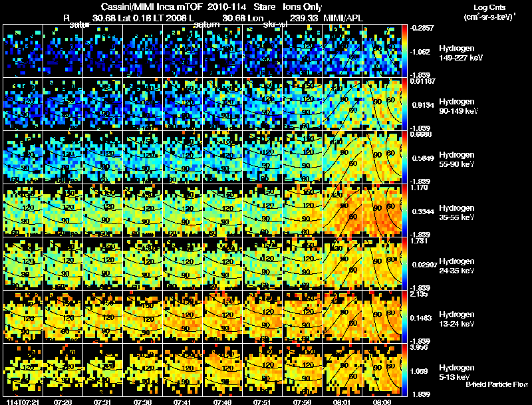Click the MIMI/APL header text
Screen dimensions: 532x405
[343, 18]
